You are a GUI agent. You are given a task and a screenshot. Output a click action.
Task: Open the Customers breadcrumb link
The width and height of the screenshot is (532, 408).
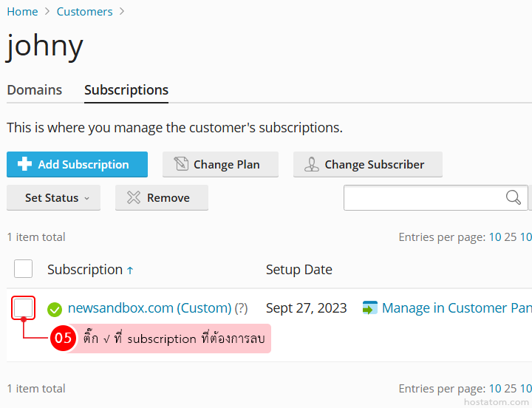84,12
